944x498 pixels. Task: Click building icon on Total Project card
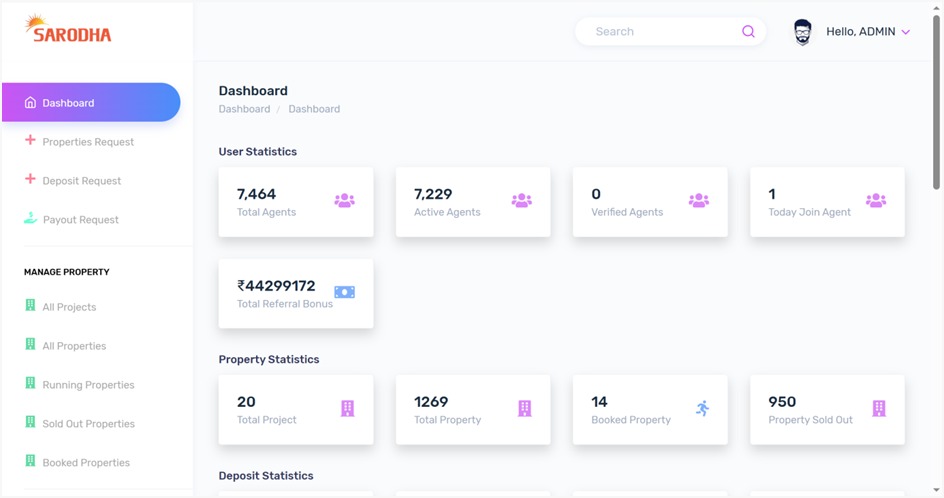347,408
